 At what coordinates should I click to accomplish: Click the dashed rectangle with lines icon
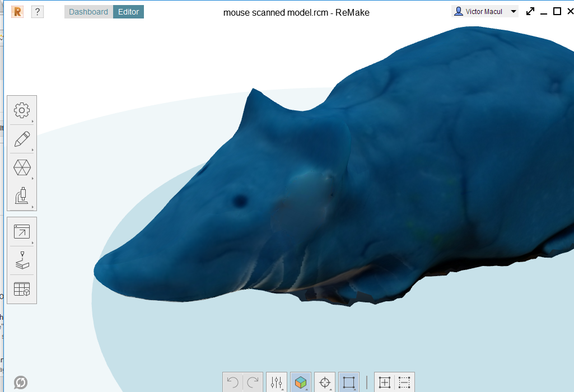click(404, 382)
